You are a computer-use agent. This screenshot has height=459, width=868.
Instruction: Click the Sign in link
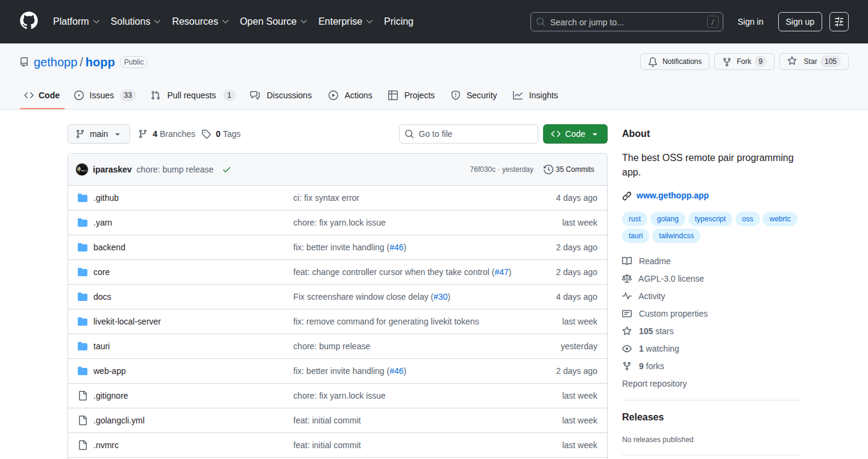[750, 22]
